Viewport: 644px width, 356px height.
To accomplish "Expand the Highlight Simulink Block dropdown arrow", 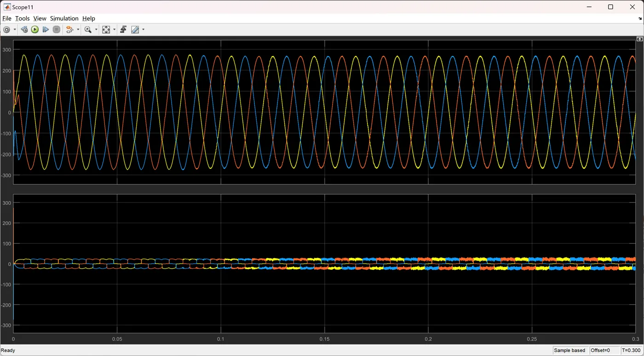I will coord(78,29).
